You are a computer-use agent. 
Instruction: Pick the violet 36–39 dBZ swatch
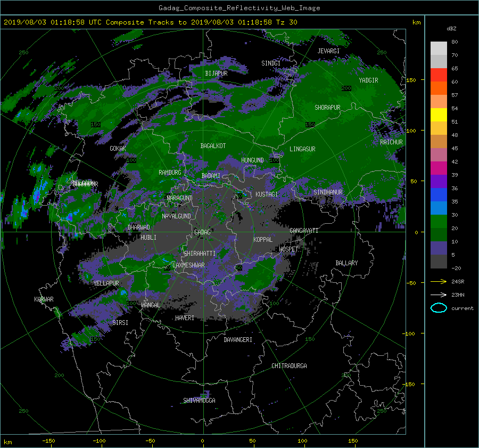(439, 181)
